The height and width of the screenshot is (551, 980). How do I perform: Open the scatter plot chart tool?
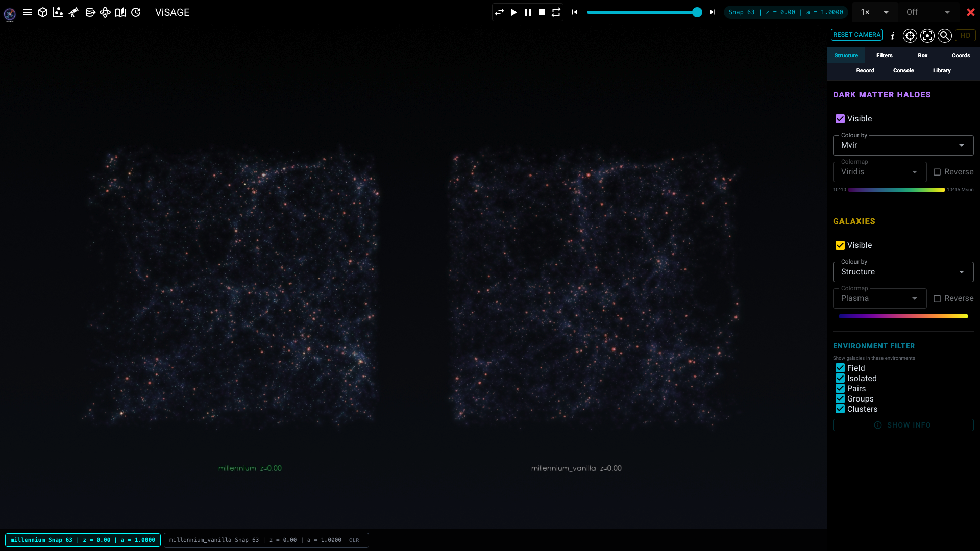click(58, 12)
